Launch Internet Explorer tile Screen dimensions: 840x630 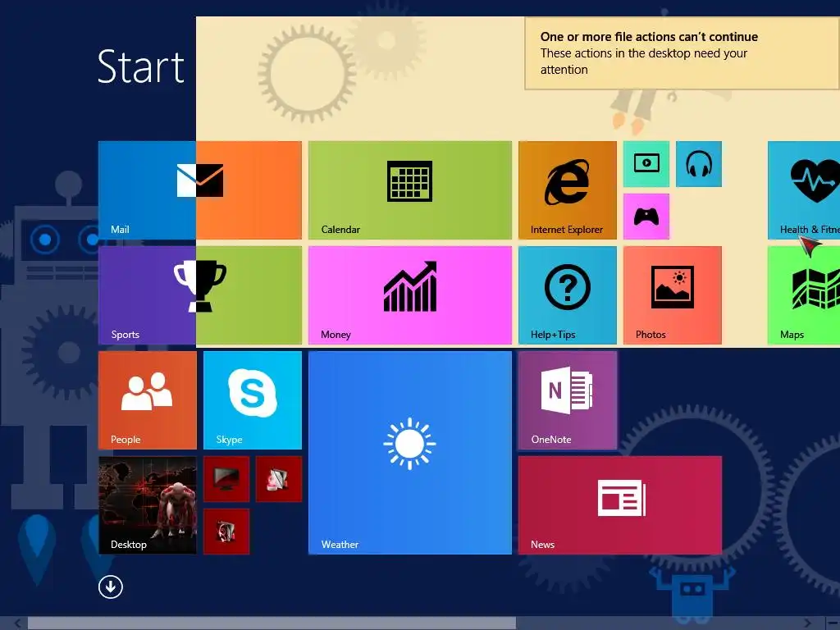(568, 190)
